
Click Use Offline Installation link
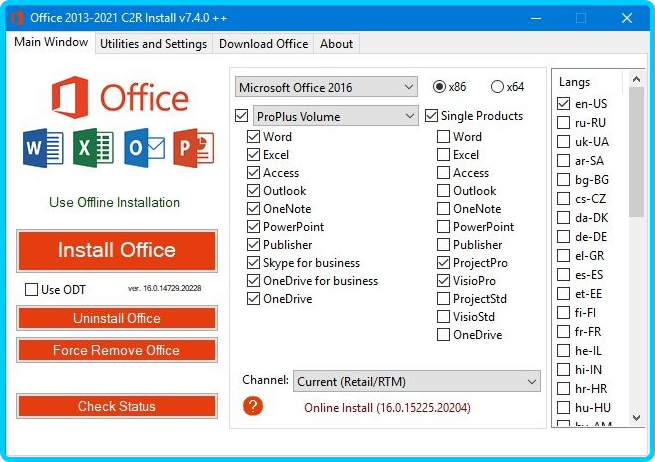pos(114,203)
